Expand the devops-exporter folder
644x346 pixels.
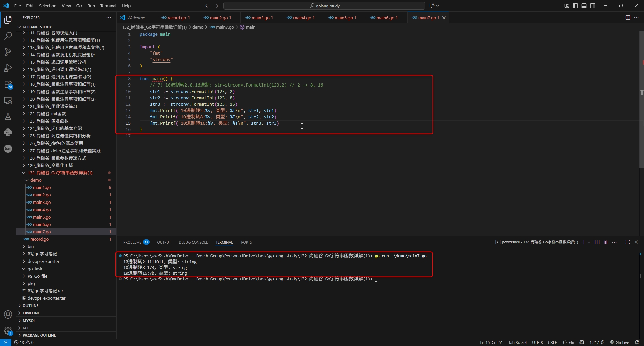(x=66, y=261)
